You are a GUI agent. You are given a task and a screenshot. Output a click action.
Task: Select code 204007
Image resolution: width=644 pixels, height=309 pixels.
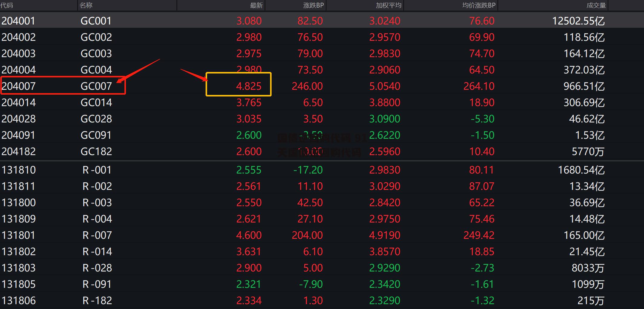(18, 86)
